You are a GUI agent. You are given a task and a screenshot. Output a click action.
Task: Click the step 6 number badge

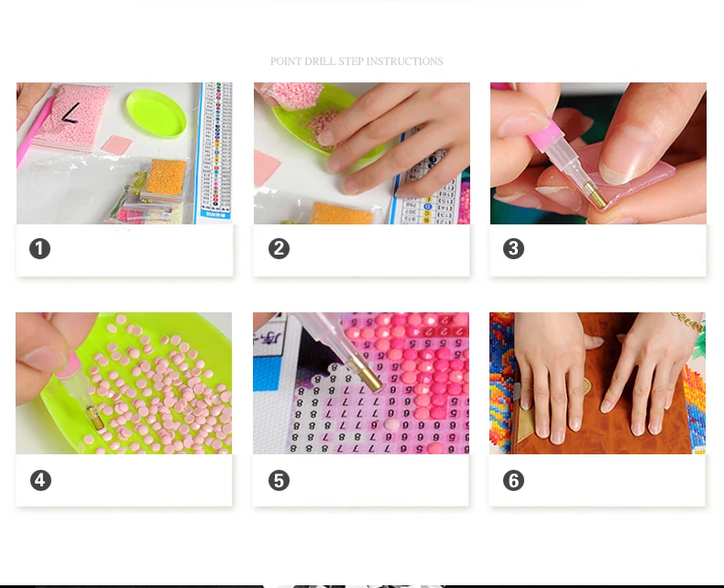pos(513,481)
